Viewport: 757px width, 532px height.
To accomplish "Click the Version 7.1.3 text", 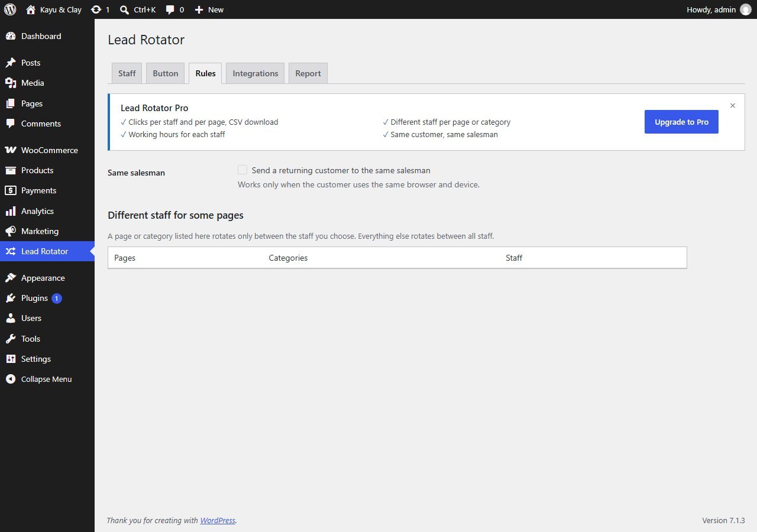I will point(723,521).
